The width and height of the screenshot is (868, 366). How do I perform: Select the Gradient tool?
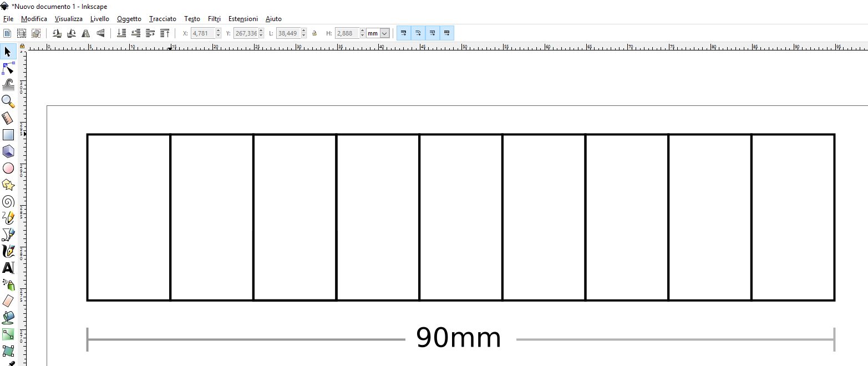[8, 334]
